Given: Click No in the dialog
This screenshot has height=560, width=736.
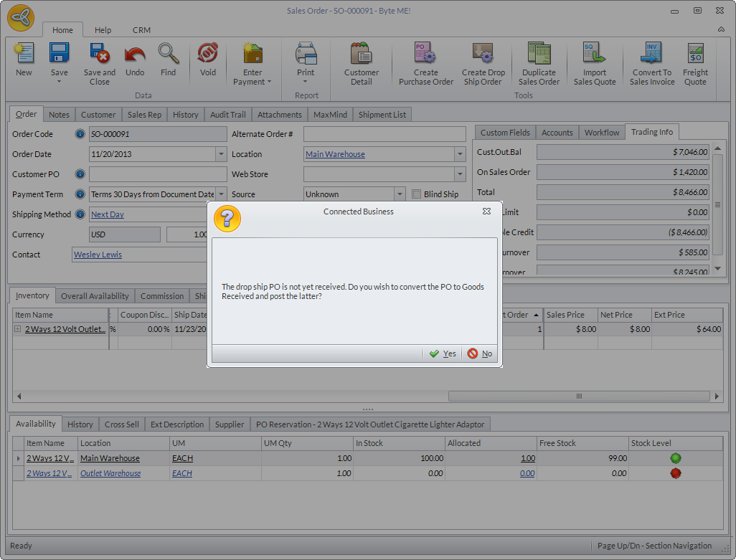Looking at the screenshot, I should click(480, 353).
